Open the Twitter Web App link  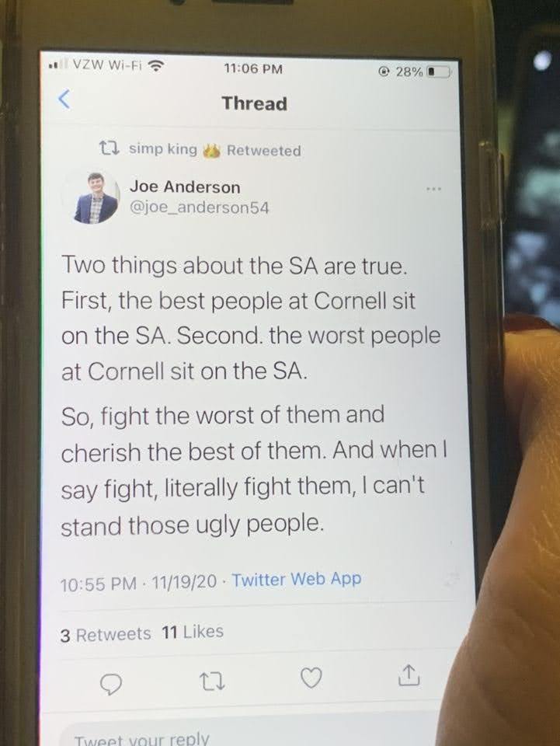(297, 579)
